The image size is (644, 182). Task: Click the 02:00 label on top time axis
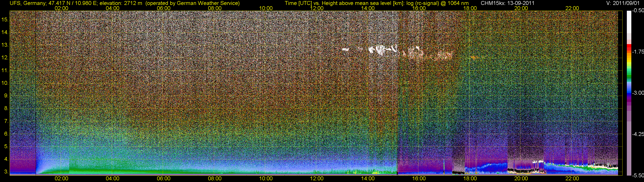tap(61, 8)
